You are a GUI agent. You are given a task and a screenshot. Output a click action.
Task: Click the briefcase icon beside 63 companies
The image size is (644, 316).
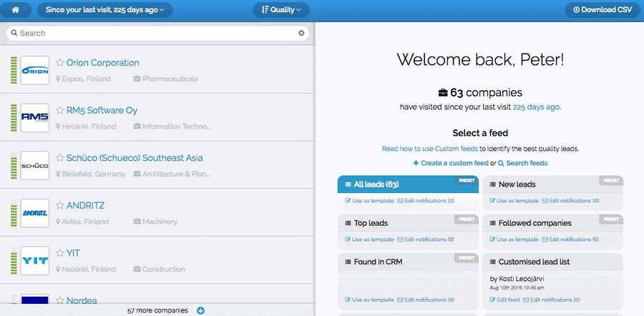point(443,93)
